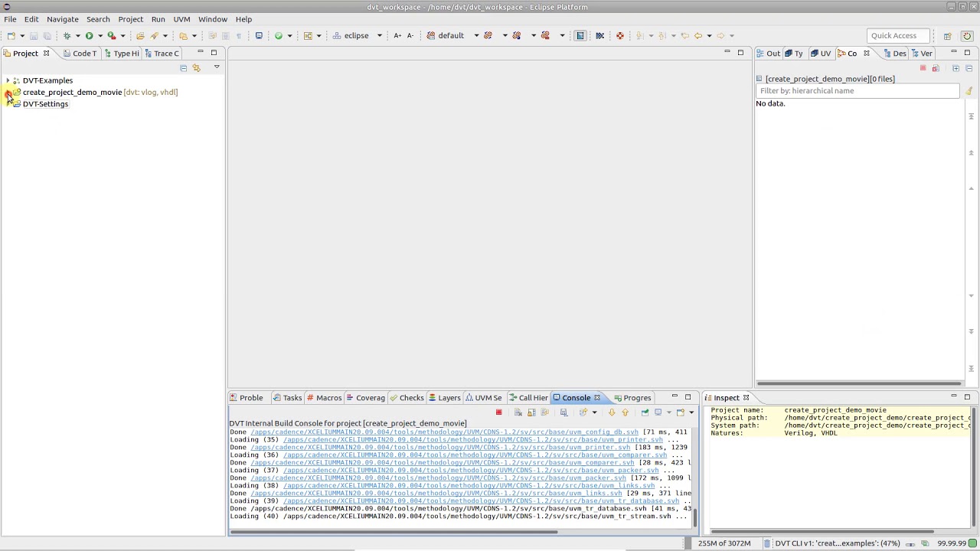Viewport: 980px width, 551px height.
Task: Switch to the Code T tab
Action: (x=79, y=54)
